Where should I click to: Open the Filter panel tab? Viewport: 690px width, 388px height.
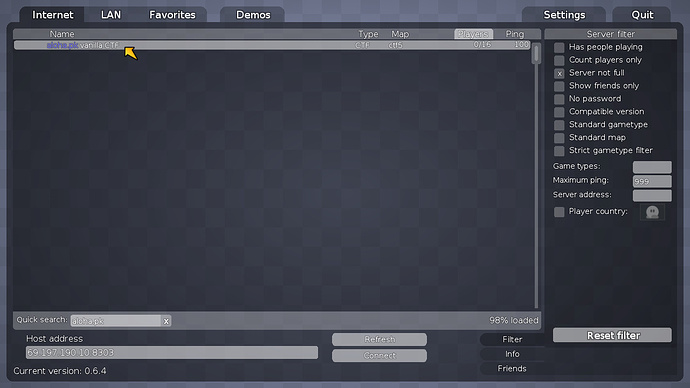512,339
